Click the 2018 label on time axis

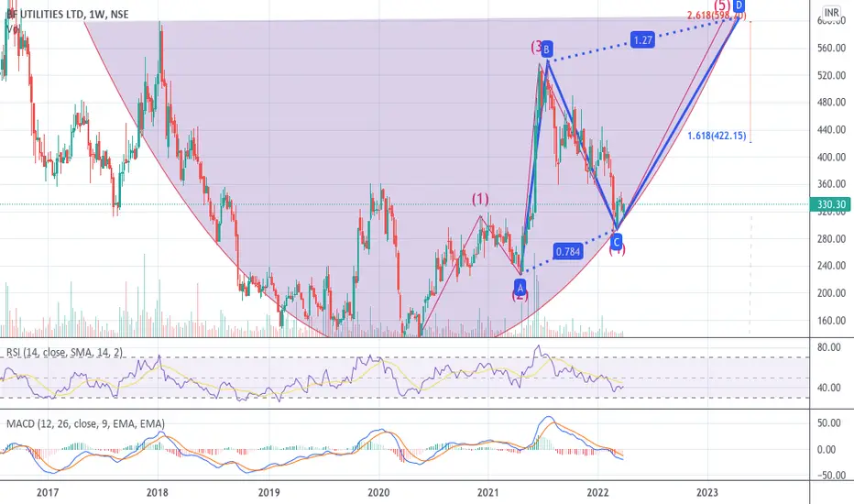(x=158, y=493)
